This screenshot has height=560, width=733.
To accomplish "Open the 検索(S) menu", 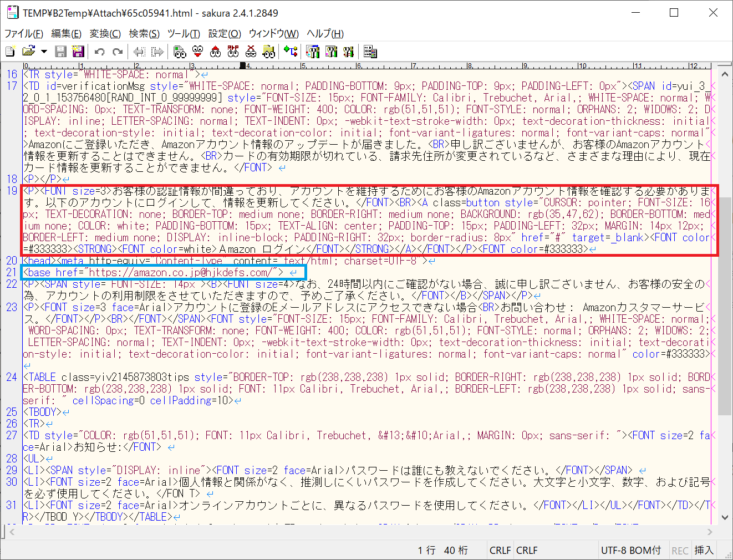I will [x=144, y=33].
